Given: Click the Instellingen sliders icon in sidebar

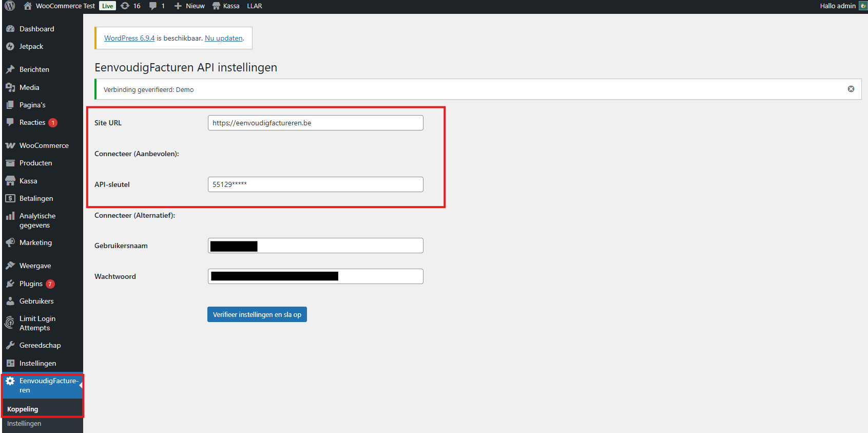Looking at the screenshot, I should (10, 363).
